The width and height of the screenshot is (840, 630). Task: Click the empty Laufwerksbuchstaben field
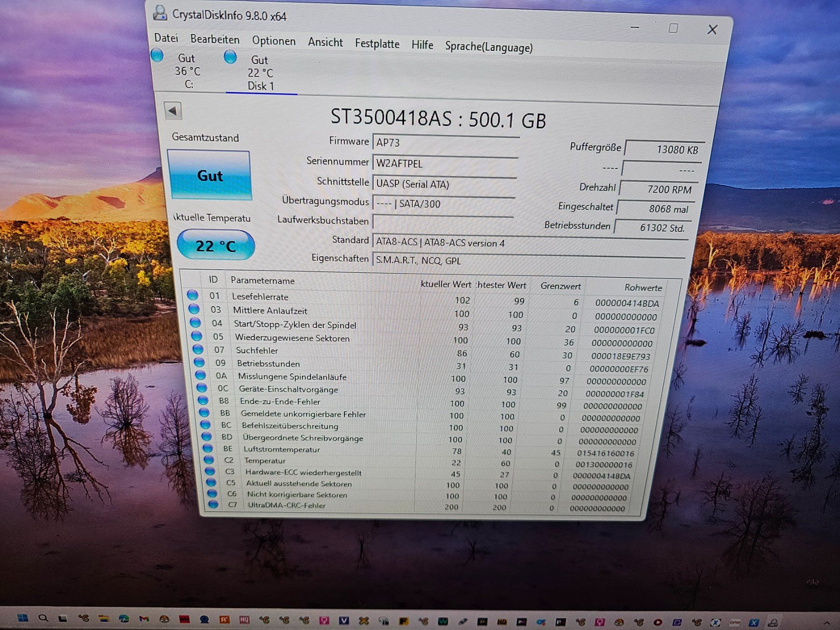(x=443, y=222)
